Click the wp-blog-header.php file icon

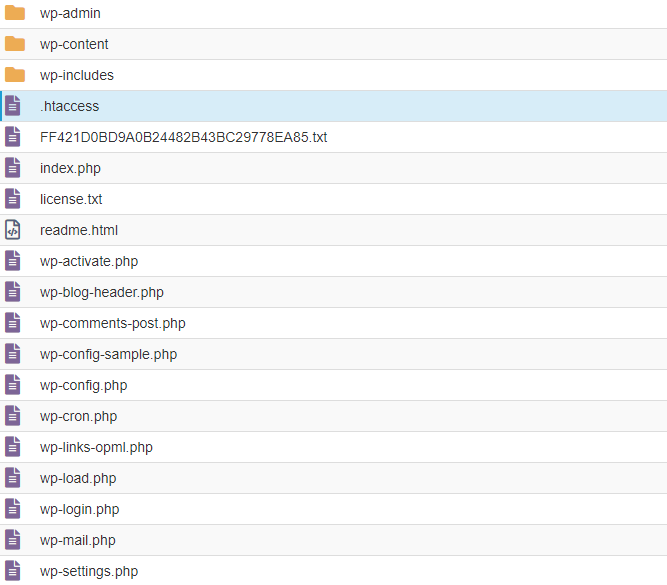13,292
